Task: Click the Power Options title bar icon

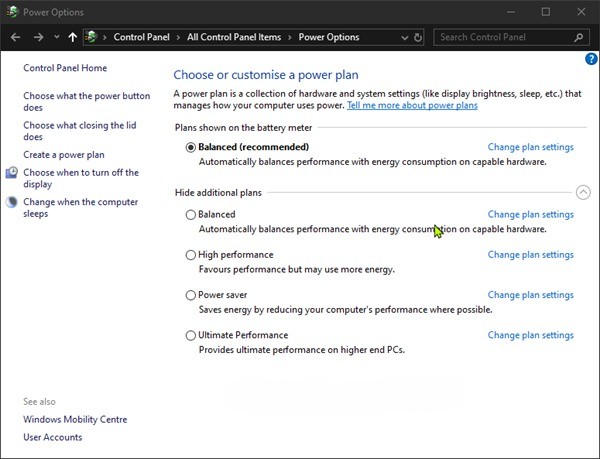Action: (11, 12)
